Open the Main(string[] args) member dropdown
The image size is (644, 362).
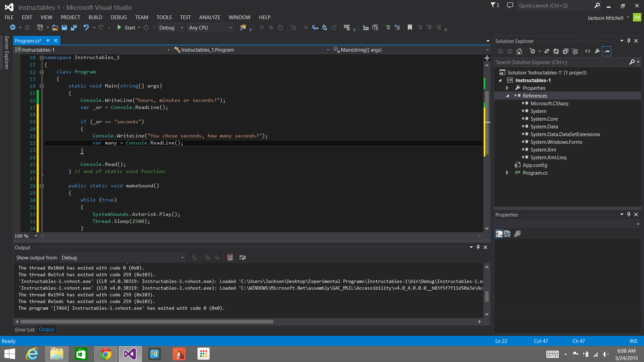(x=411, y=50)
